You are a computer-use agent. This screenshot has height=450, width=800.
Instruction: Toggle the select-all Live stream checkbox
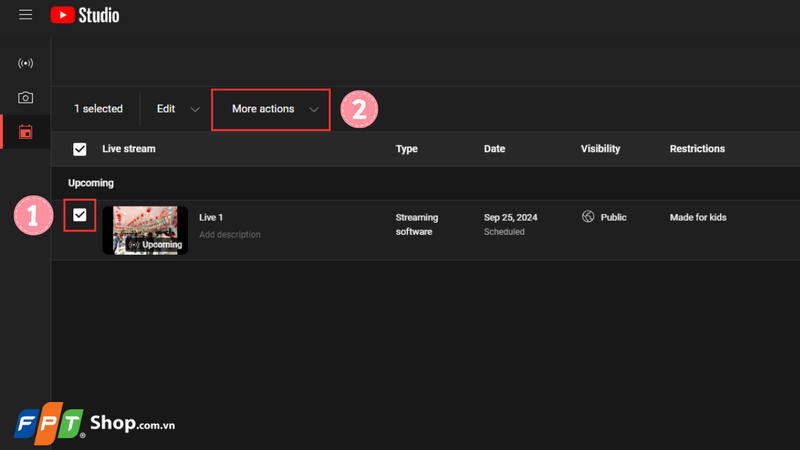[x=80, y=149]
